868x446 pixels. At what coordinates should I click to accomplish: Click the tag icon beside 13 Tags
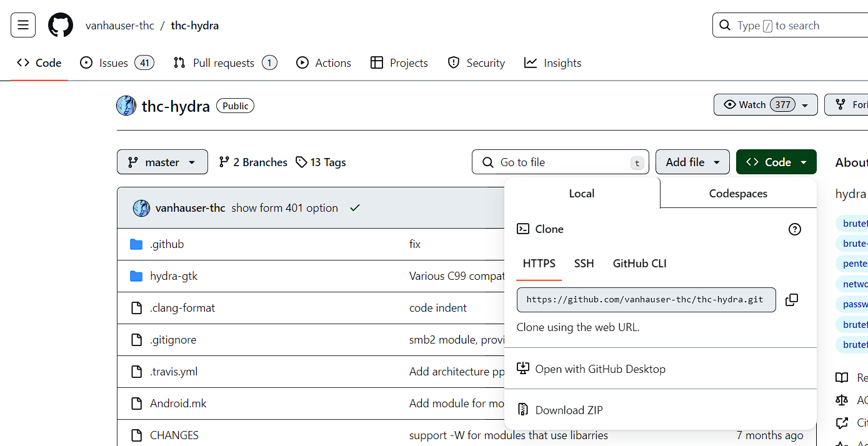[301, 162]
